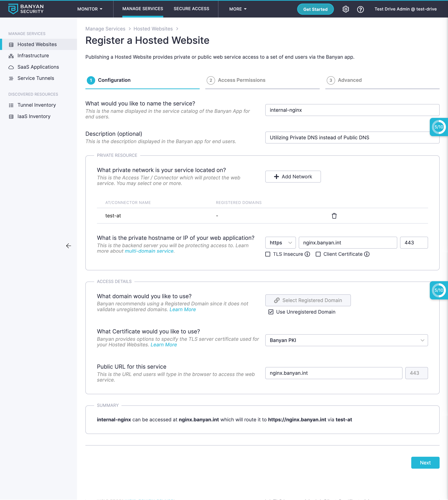Switch to Access Permissions step
This screenshot has width=448, height=500.
click(241, 80)
